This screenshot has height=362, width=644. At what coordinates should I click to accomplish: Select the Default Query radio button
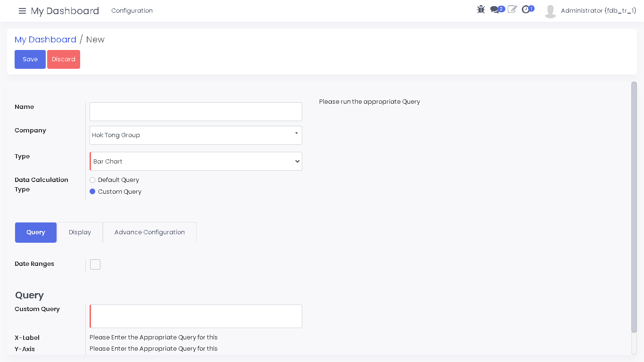tap(92, 180)
